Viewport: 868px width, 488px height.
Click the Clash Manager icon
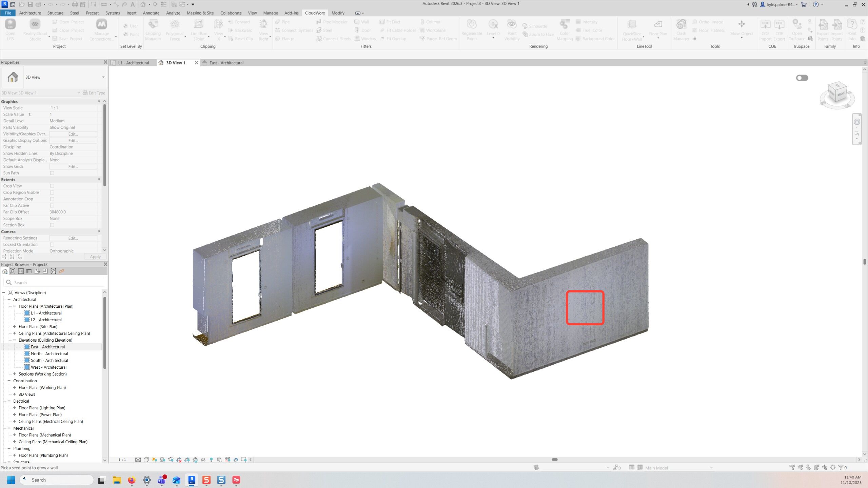[681, 25]
